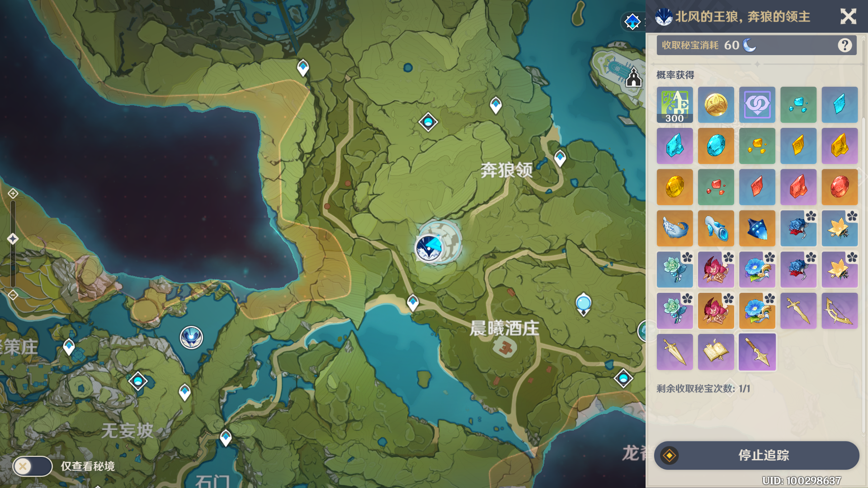Select the Spirit Locket of Boreas icon
The width and height of the screenshot is (868, 488).
point(757,228)
